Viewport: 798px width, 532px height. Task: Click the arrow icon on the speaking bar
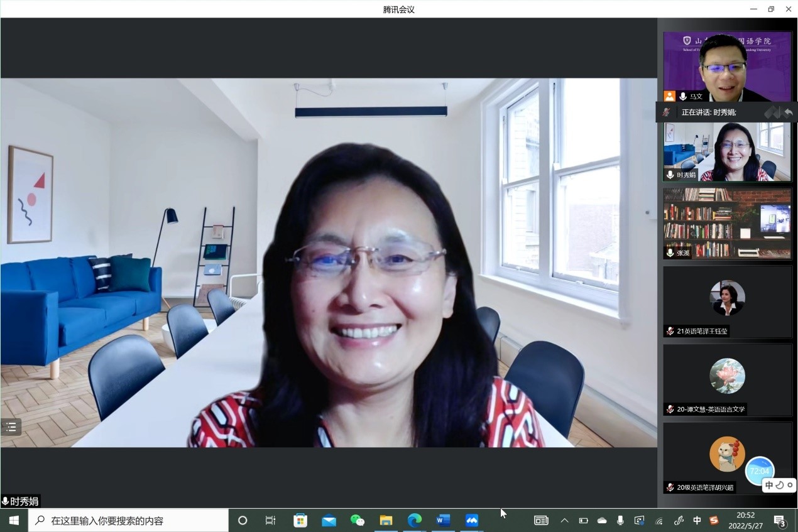(x=788, y=112)
